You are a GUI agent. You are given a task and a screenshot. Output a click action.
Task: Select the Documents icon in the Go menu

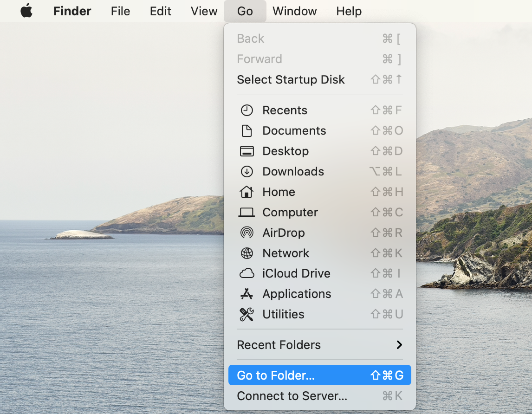(247, 130)
